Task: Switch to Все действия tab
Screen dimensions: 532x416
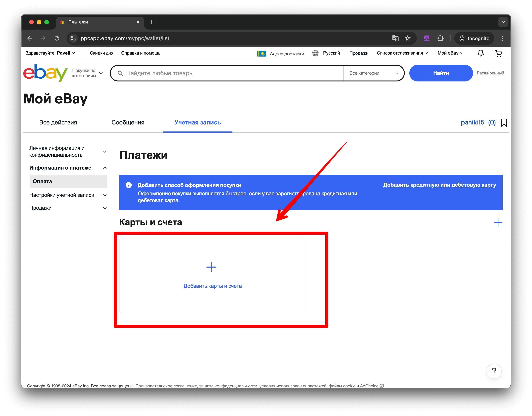Action: (x=58, y=122)
